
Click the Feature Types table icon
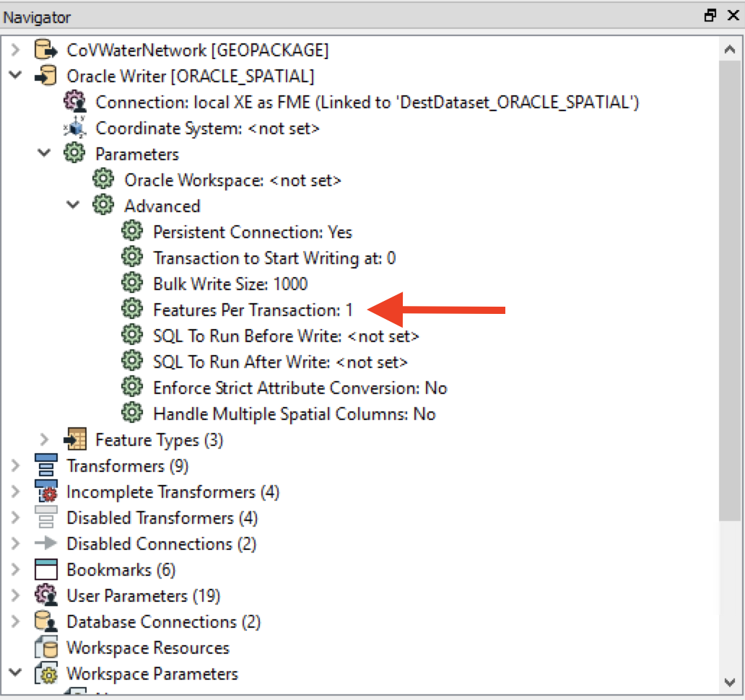click(x=75, y=439)
